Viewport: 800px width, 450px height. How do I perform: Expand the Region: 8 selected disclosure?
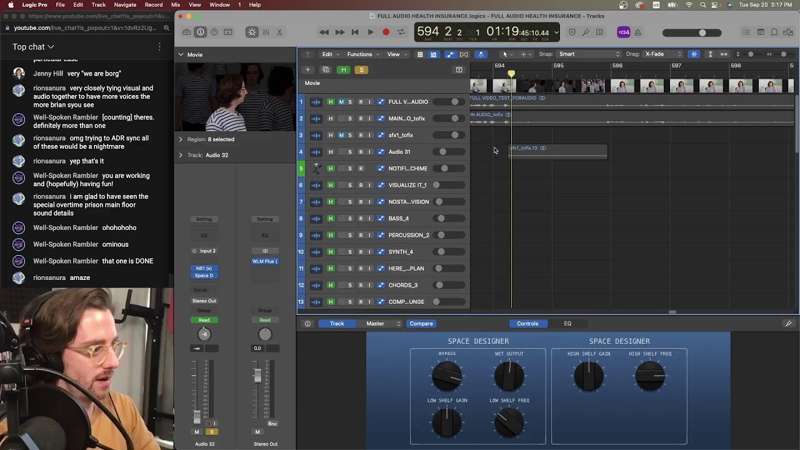181,139
